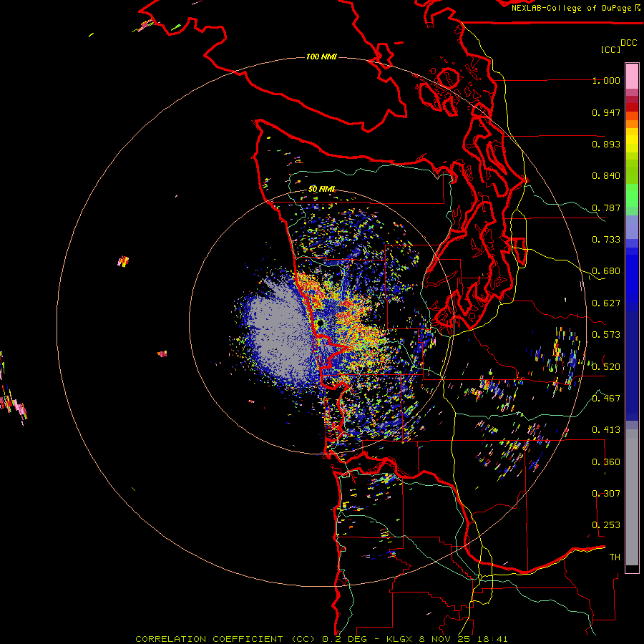644x644 pixels.
Task: Click the 0.573 legend value
Action: (606, 335)
